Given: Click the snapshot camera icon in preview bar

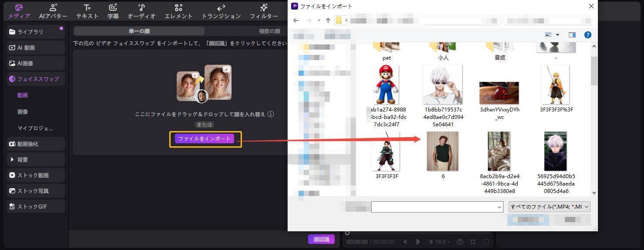Looking at the screenshot, I should pos(460,242).
